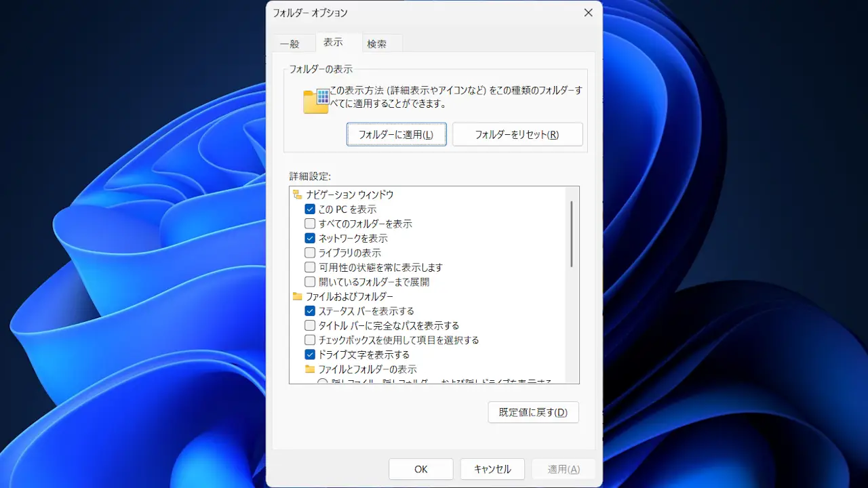Click the ナビゲーション ウィンドウ tree icon

(297, 195)
